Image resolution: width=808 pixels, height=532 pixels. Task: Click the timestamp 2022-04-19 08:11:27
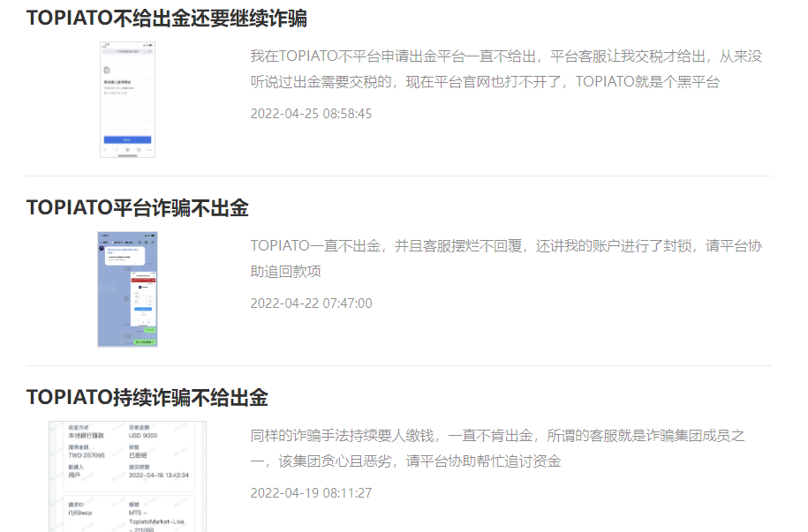(311, 493)
